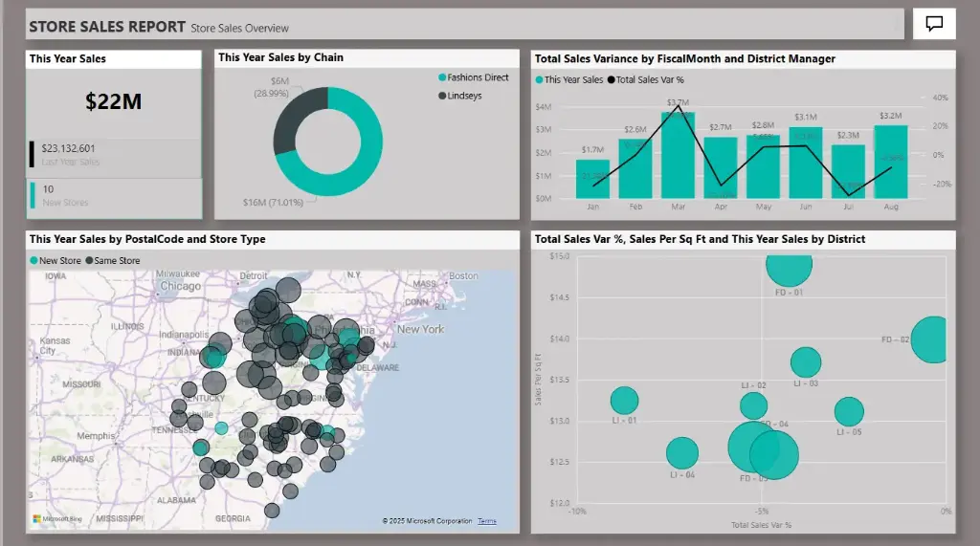The height and width of the screenshot is (546, 980).
Task: Open the comments speech bubble icon
Action: 934,24
